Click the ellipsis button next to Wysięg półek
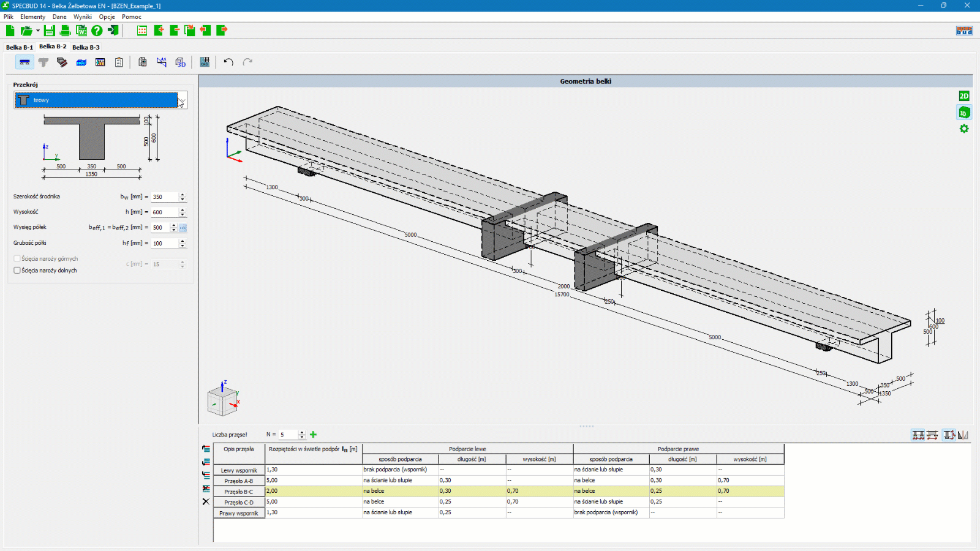Image resolution: width=980 pixels, height=551 pixels. click(183, 228)
